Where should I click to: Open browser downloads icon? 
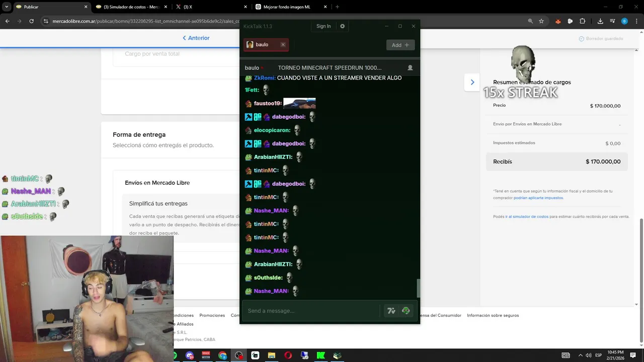coord(600,21)
